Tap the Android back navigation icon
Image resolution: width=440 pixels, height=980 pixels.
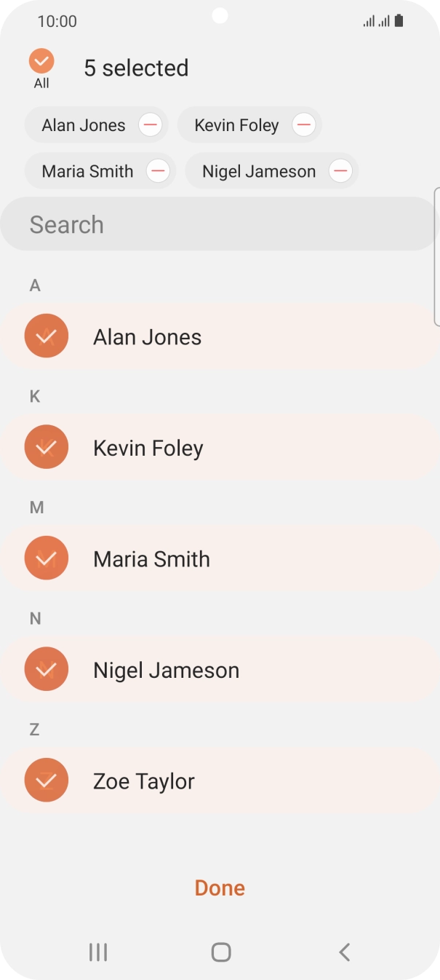tap(345, 952)
